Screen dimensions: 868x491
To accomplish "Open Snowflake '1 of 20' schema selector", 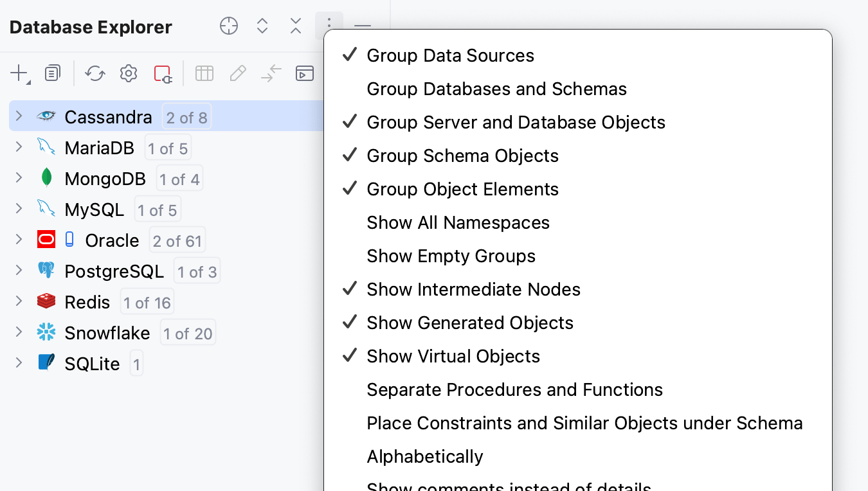I will (x=188, y=334).
